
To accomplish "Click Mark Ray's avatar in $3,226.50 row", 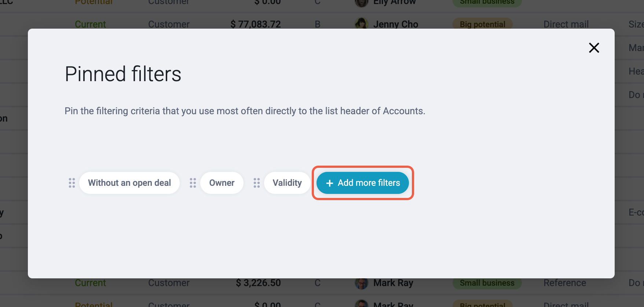I will [x=362, y=283].
